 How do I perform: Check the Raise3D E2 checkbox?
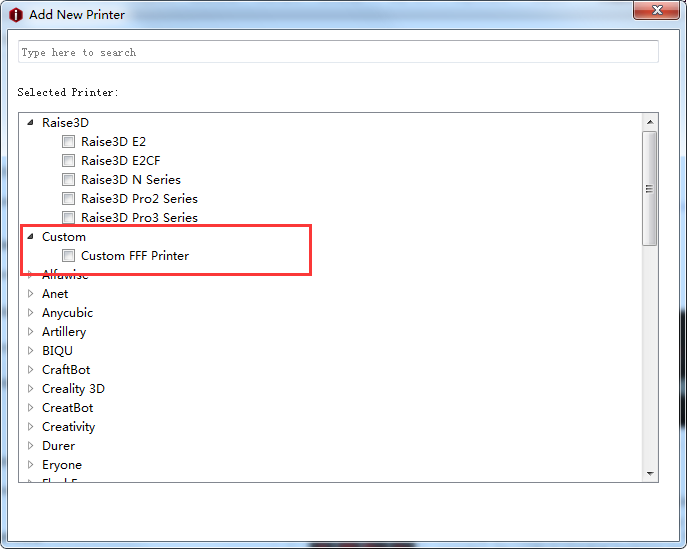[x=68, y=142]
